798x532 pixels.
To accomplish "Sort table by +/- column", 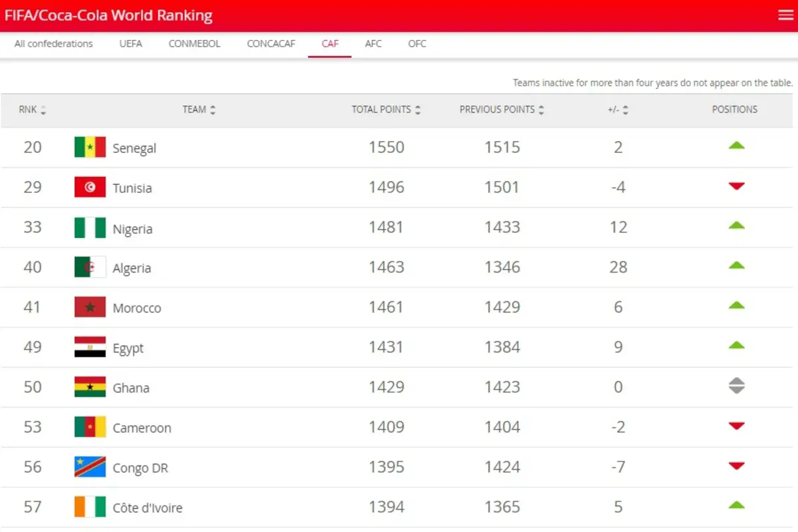I will click(x=618, y=110).
